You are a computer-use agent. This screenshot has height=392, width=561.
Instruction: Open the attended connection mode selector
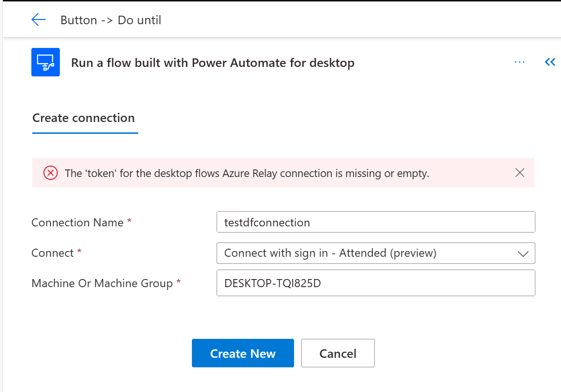click(x=375, y=253)
